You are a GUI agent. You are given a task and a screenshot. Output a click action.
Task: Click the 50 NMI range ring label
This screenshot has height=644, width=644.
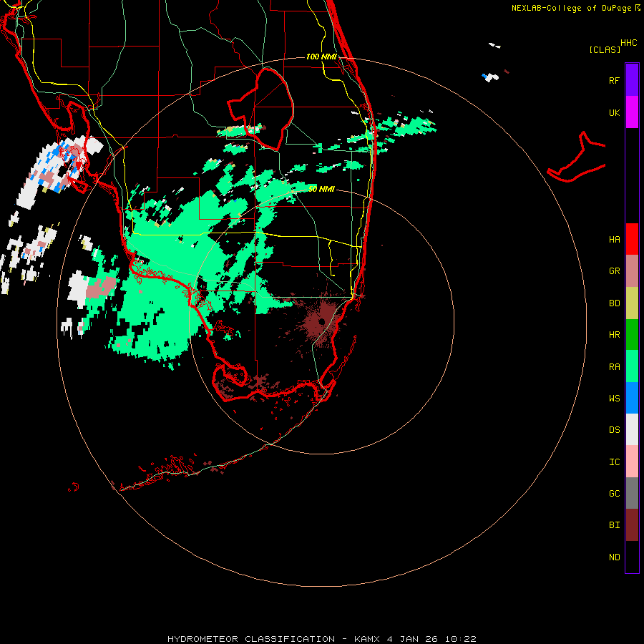321,189
